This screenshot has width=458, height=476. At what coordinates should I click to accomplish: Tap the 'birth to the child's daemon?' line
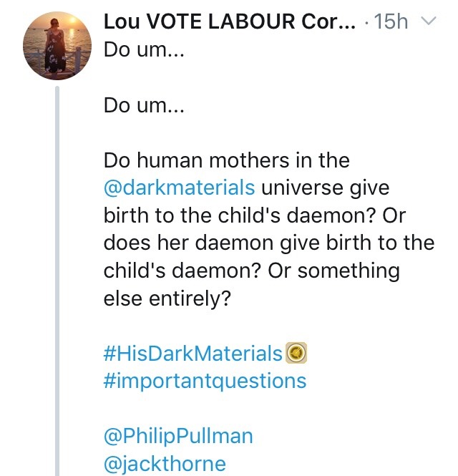point(238,215)
